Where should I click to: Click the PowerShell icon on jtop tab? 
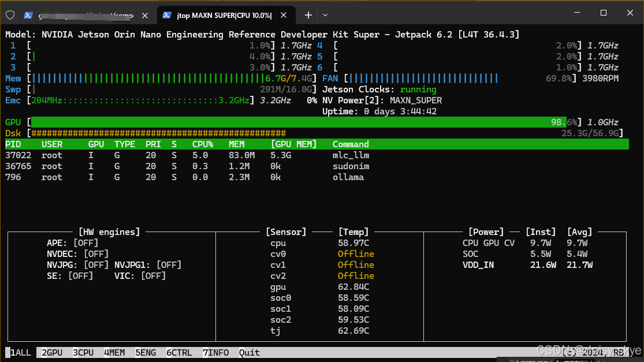[x=166, y=15]
